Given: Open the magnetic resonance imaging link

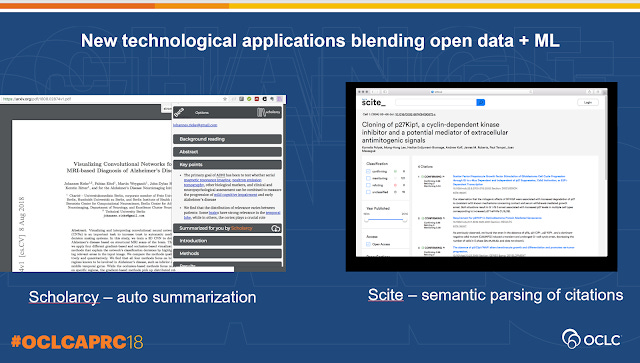Looking at the screenshot, I should click(207, 180).
